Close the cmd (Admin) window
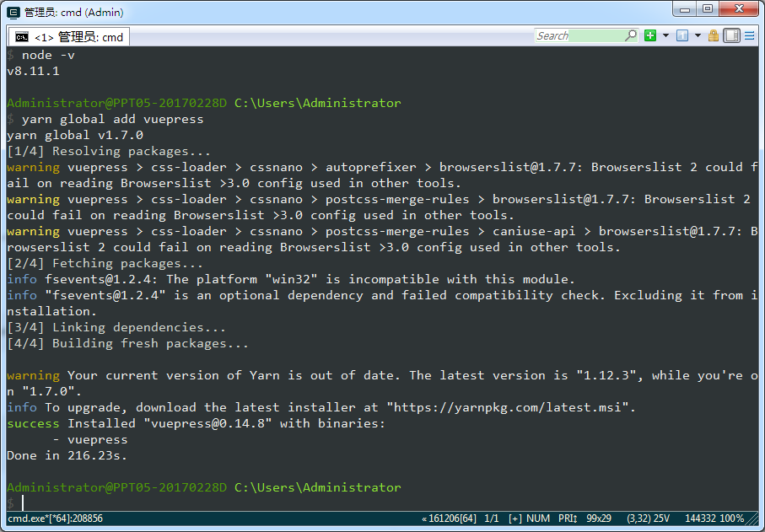 (739, 8)
